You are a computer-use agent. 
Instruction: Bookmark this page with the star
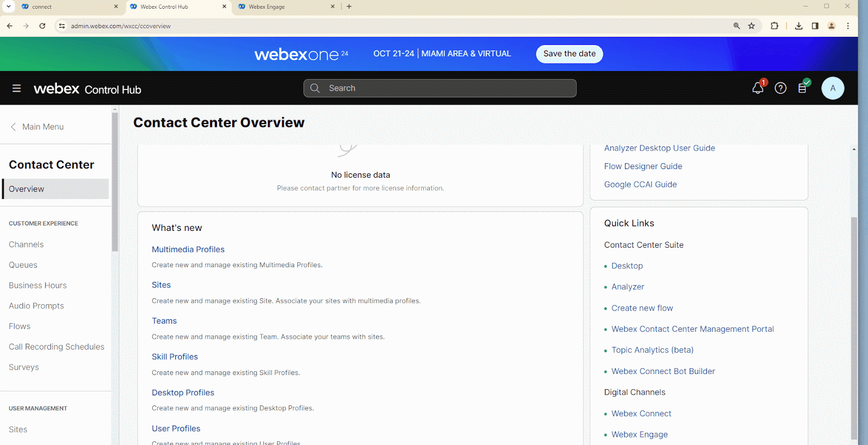coord(751,25)
